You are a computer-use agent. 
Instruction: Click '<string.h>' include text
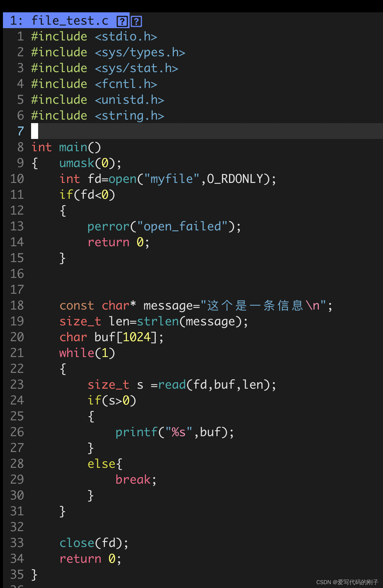click(130, 116)
